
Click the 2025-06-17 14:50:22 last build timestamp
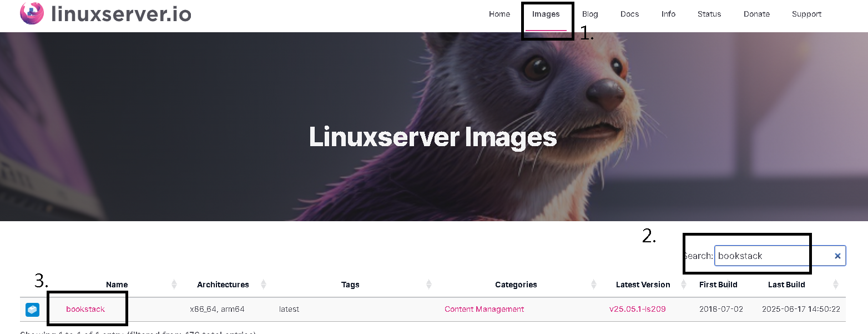(801, 309)
